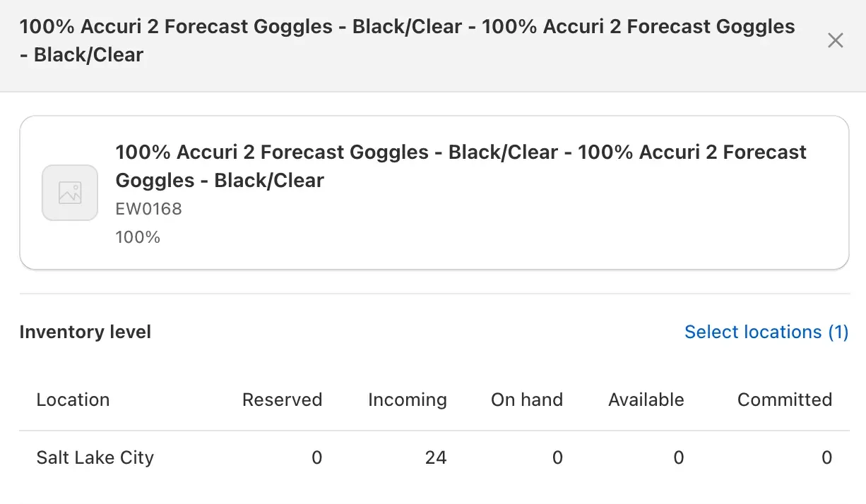Select the Salt Lake City location row
This screenshot has height=504, width=866.
(95, 457)
